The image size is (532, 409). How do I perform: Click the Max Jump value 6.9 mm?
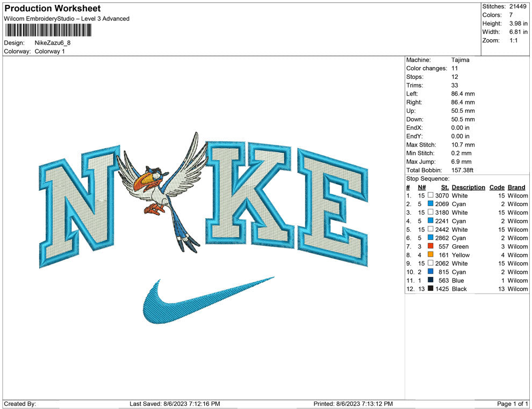(x=462, y=162)
